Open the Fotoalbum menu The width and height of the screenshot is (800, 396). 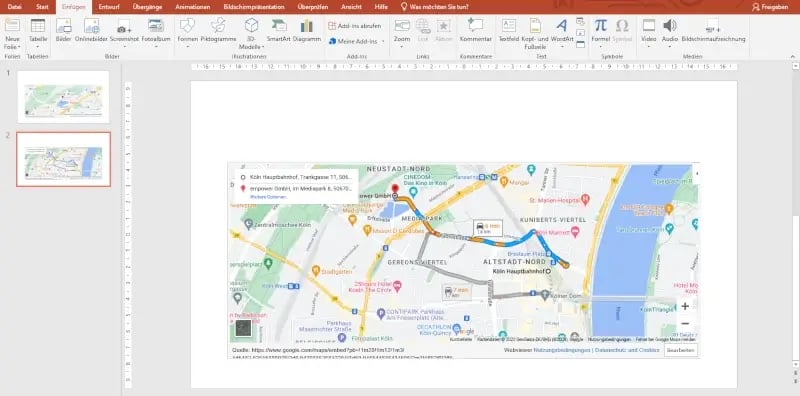(156, 32)
